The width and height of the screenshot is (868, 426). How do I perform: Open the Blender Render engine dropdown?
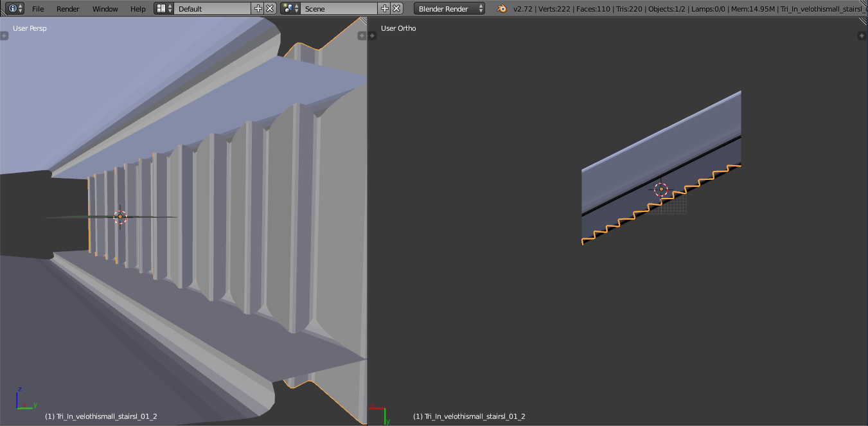coord(450,8)
